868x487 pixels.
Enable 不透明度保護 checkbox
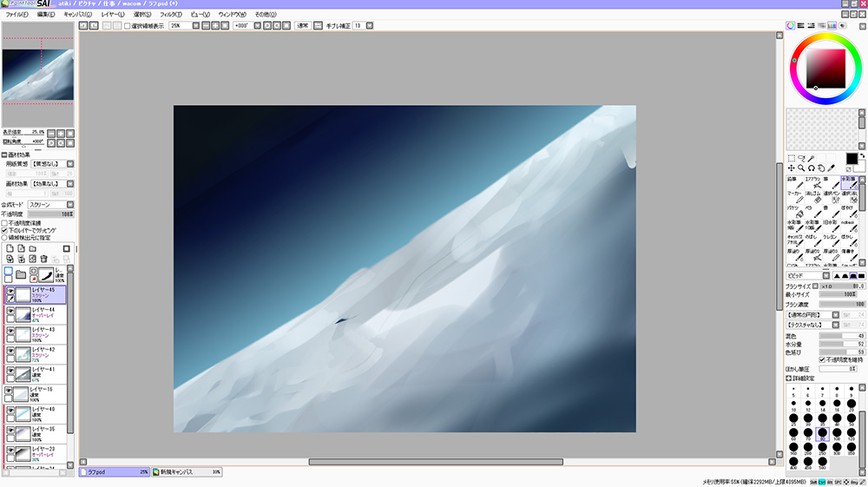pos(4,223)
